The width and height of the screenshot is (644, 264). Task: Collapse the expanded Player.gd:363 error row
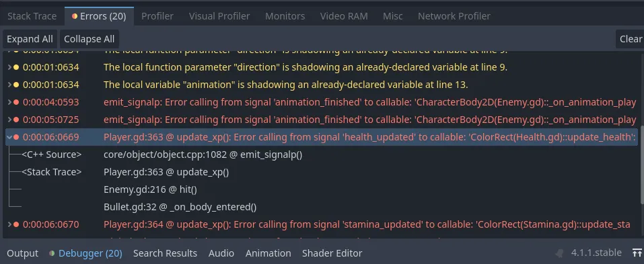10,137
